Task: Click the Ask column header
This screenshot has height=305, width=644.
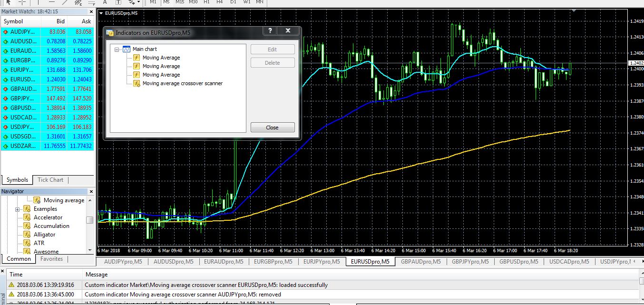Action: (81, 21)
